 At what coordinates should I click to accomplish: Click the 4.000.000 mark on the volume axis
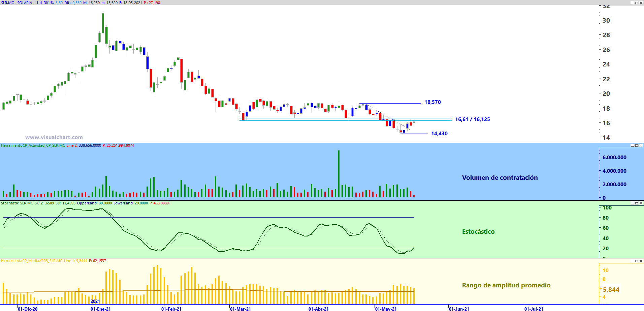click(x=615, y=171)
